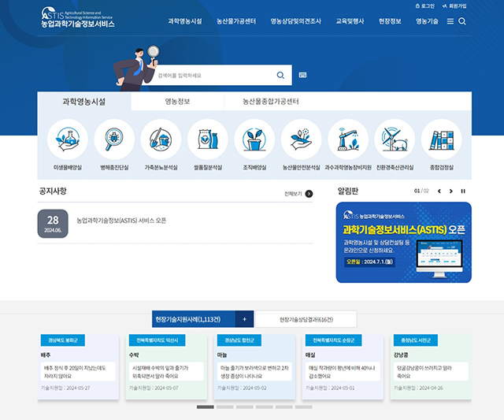Open the 현장정보 top menu

coord(390,21)
